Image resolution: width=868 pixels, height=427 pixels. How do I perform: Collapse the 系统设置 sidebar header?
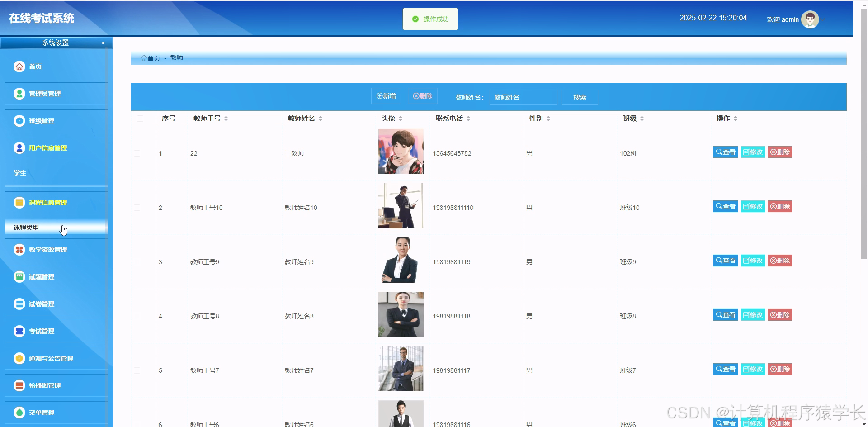(x=56, y=43)
